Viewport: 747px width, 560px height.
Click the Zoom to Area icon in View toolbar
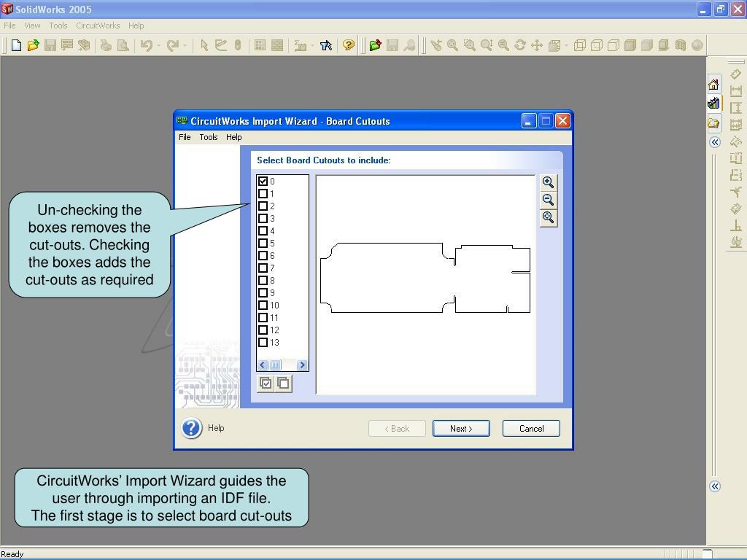coord(470,45)
